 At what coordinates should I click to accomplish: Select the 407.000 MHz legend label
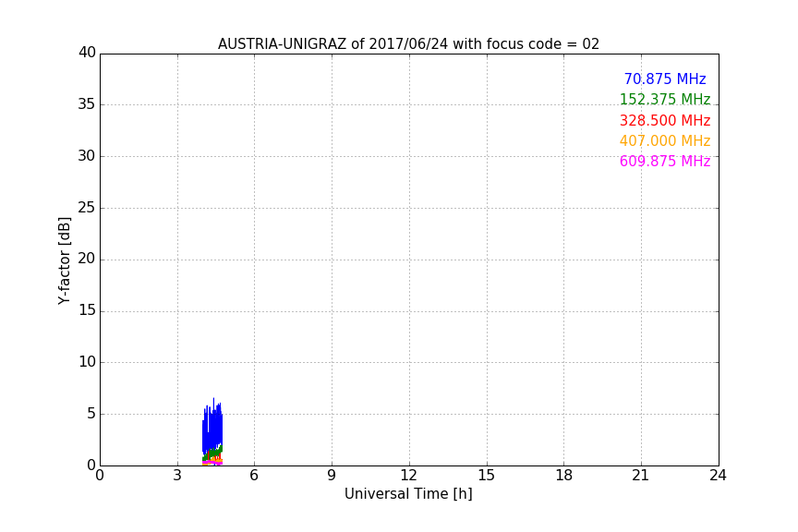[665, 141]
